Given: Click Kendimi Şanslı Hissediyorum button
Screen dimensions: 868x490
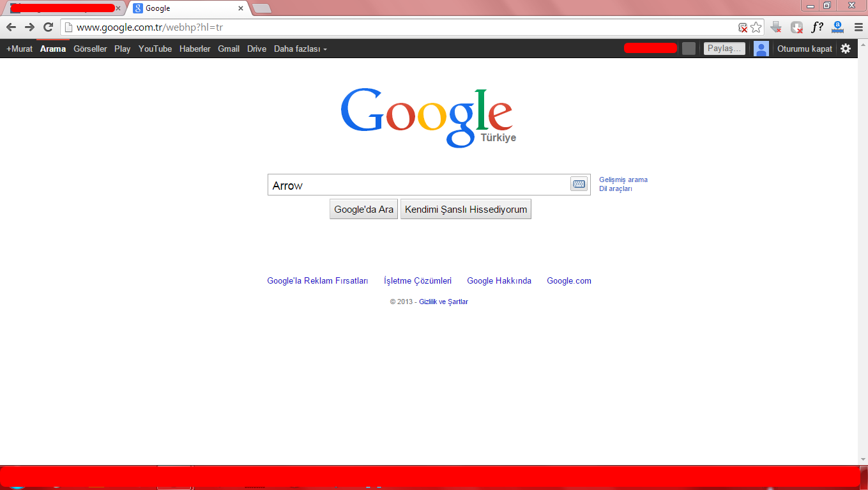Looking at the screenshot, I should click(x=466, y=209).
